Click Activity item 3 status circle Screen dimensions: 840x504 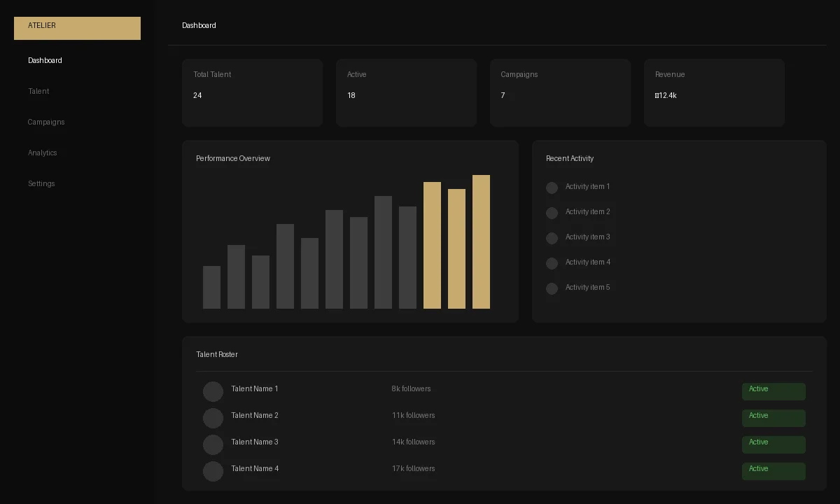point(552,238)
